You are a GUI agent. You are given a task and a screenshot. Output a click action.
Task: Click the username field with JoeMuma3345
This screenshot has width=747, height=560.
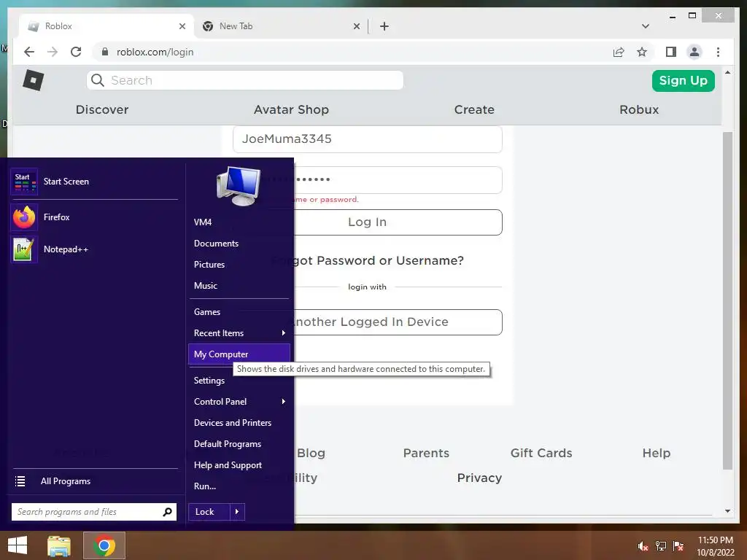pyautogui.click(x=368, y=139)
